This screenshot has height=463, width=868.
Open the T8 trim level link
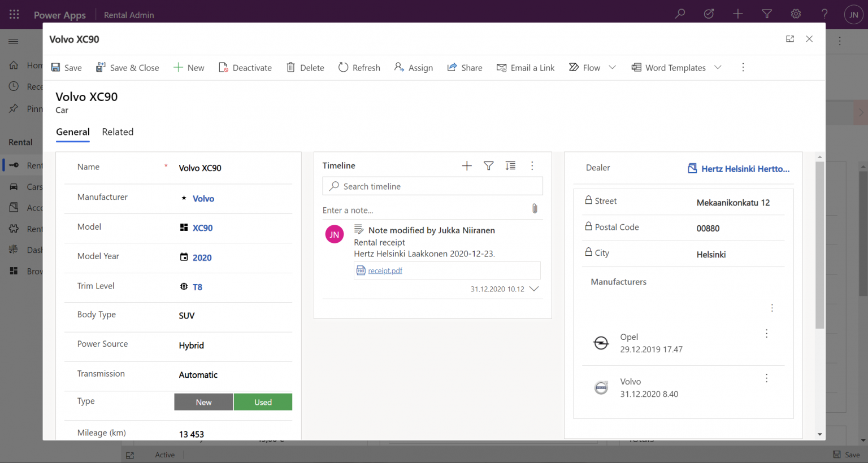197,287
